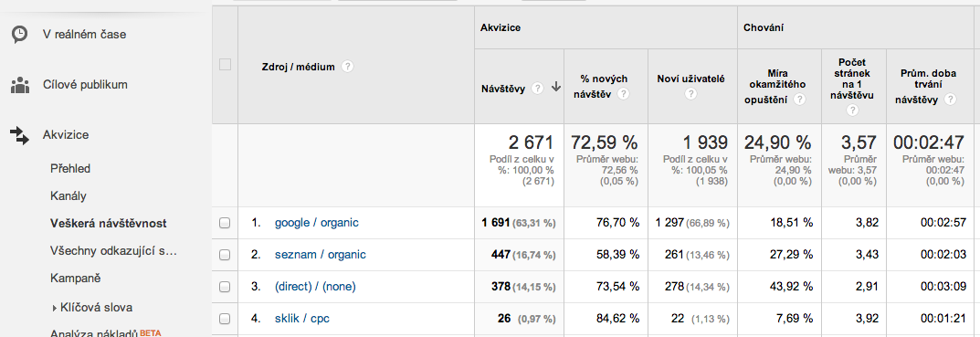Image resolution: width=980 pixels, height=337 pixels.
Task: Click the sort arrow next to Návštěvy
Action: (x=555, y=88)
